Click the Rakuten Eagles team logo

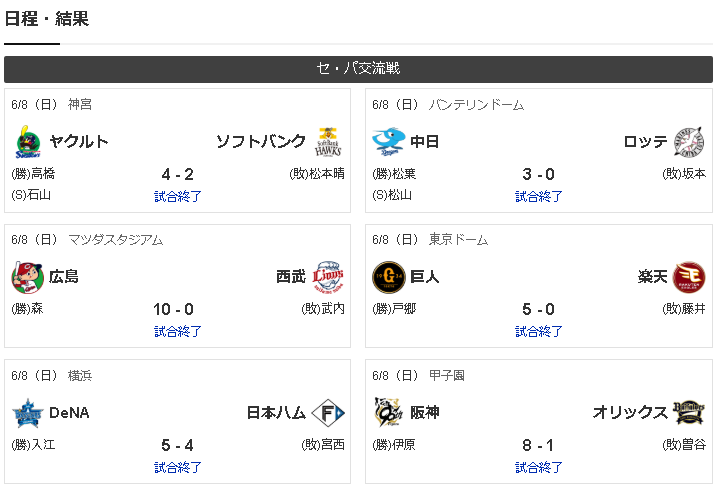coord(689,277)
